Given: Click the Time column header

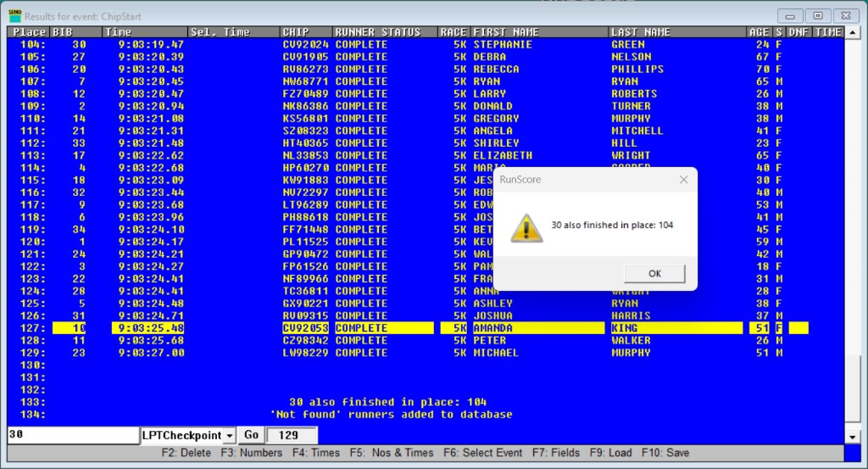Looking at the screenshot, I should click(x=145, y=32).
